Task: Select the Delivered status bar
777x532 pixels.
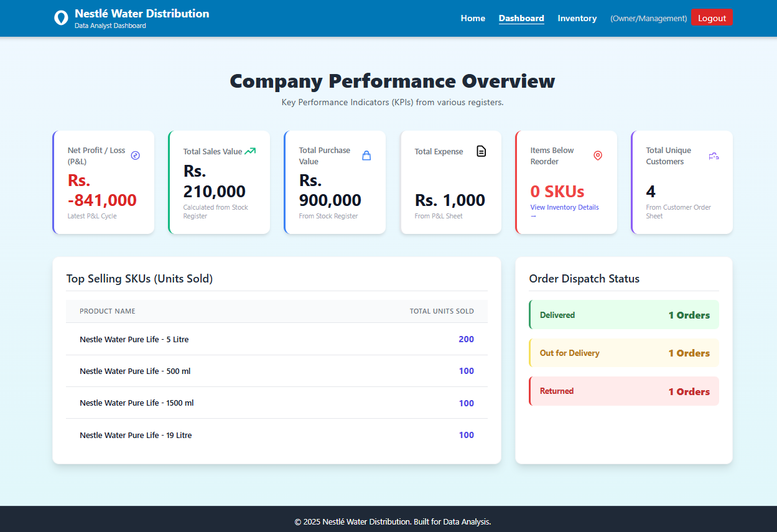Action: point(623,314)
